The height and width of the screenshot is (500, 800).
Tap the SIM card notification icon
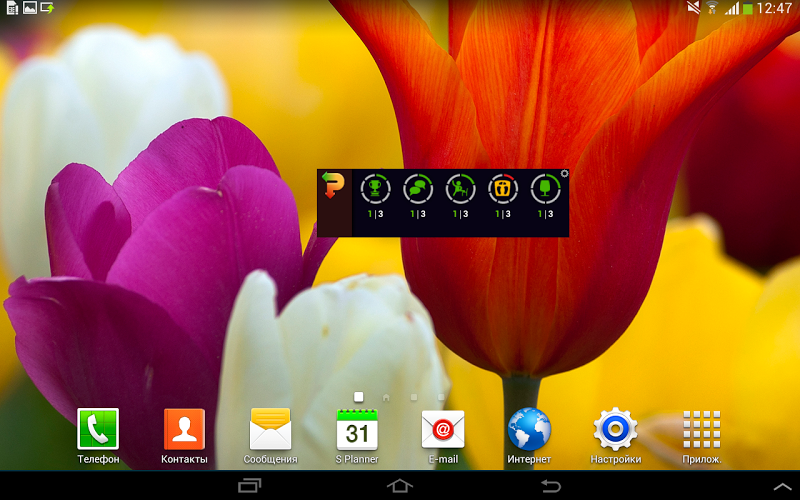click(12, 8)
